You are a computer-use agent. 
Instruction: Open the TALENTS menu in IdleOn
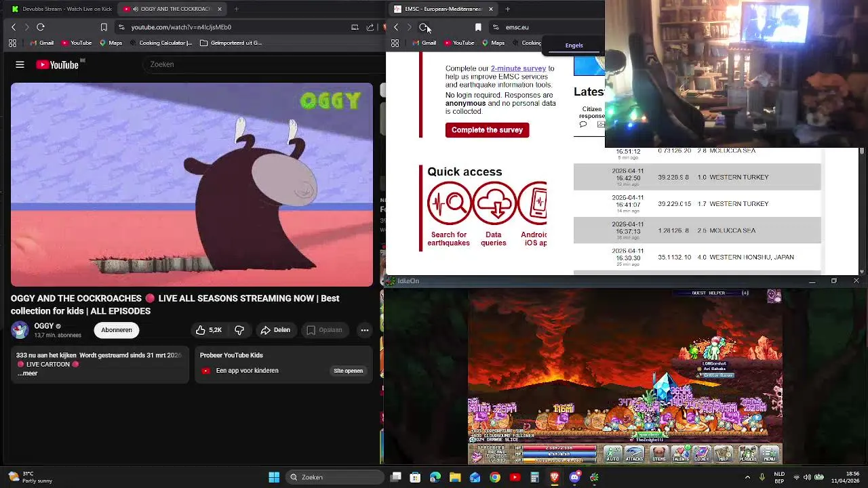point(680,454)
